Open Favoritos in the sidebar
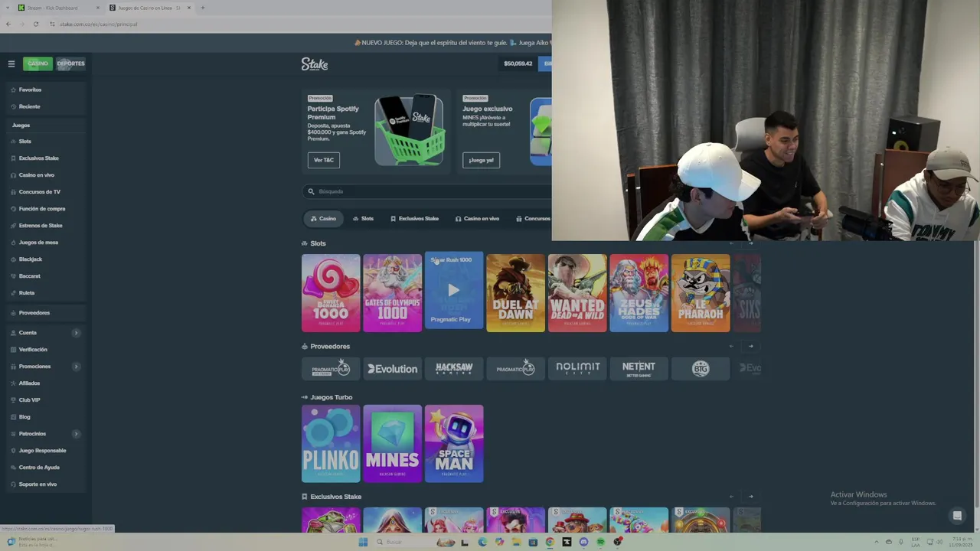Image resolution: width=980 pixels, height=551 pixels. click(30, 90)
